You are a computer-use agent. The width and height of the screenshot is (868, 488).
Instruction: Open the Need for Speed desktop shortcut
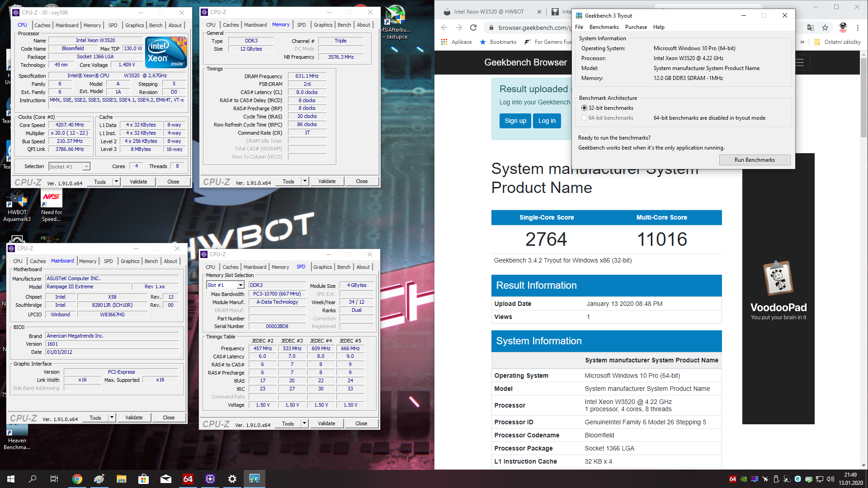click(52, 206)
